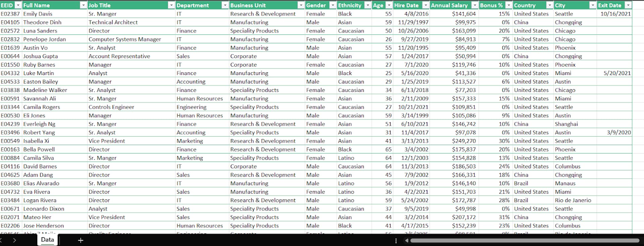
Task: Add a new sheet with plus icon
Action: [x=80, y=240]
